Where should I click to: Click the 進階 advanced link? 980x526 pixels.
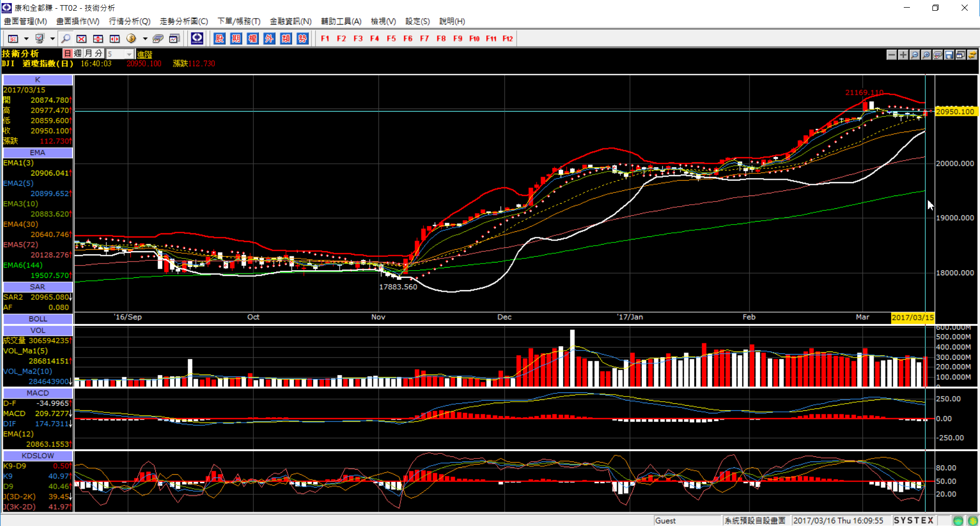click(x=145, y=54)
